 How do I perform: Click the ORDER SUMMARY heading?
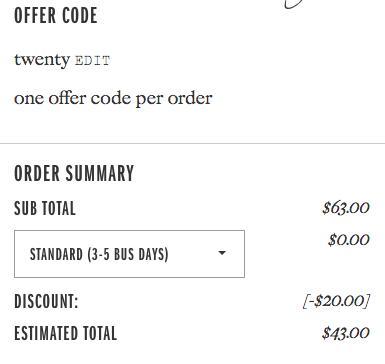click(x=74, y=173)
